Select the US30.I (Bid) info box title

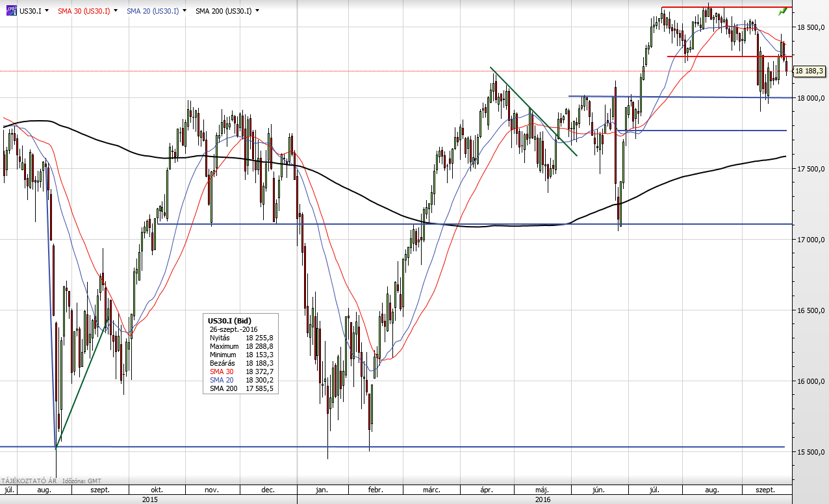point(229,321)
